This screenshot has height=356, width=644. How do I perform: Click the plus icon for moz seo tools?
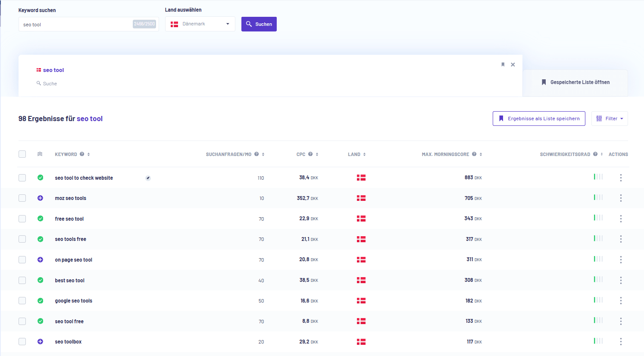point(40,198)
